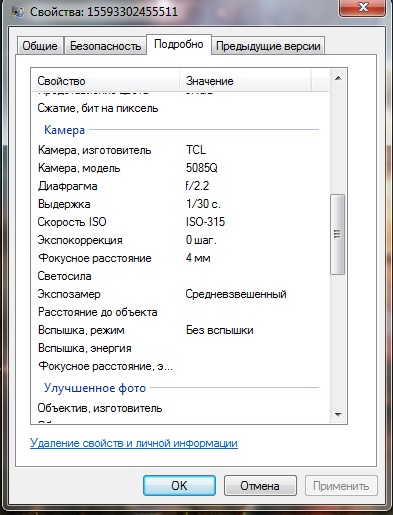Click the 5085Q model value
The image size is (393, 515).
click(202, 168)
